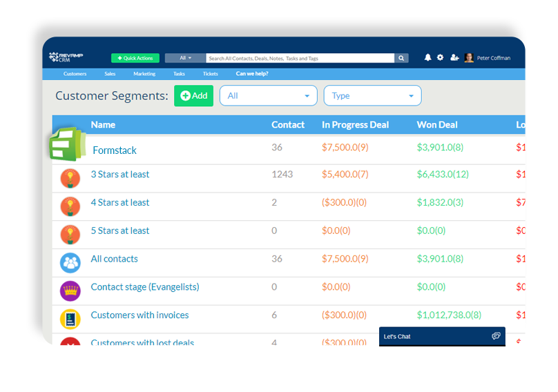Click the search magnifier button

[401, 58]
